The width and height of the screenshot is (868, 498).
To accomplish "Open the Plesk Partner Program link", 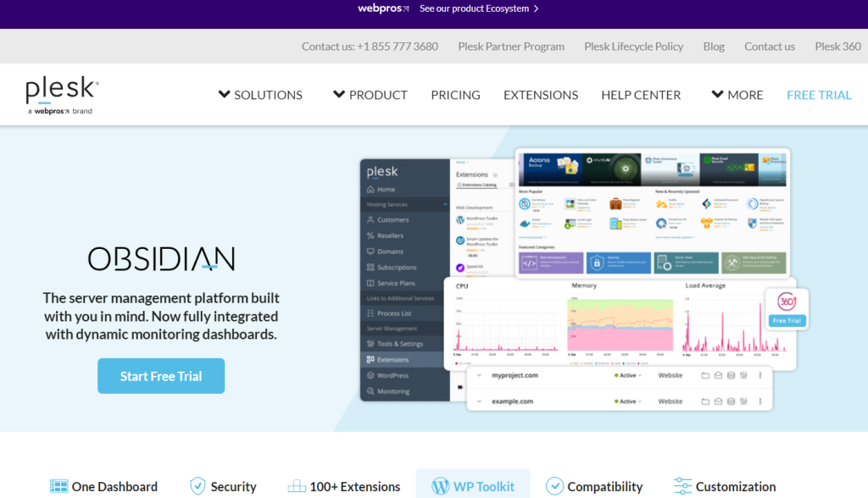I will point(511,47).
